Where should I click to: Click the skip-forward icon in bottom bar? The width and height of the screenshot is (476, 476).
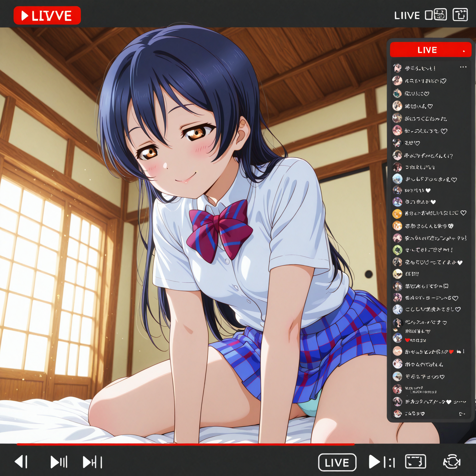pos(92,462)
